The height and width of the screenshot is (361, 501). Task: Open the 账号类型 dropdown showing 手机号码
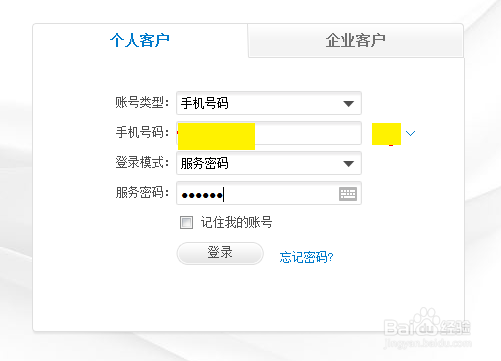(x=269, y=103)
